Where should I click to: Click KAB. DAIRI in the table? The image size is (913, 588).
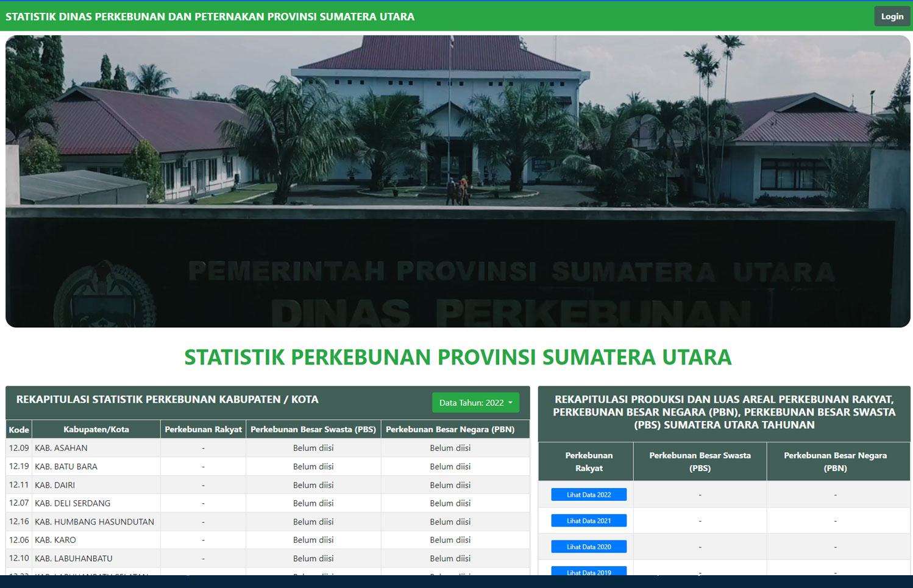tap(55, 485)
